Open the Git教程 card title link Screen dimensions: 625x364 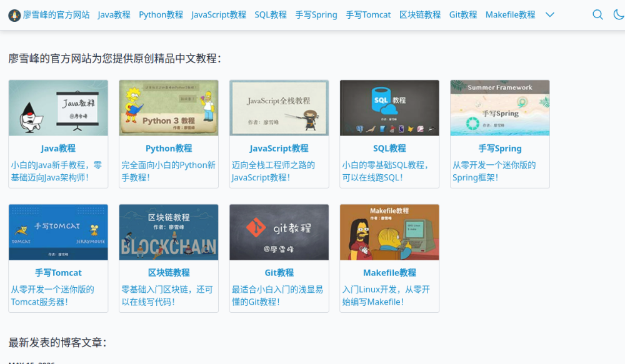coord(279,273)
